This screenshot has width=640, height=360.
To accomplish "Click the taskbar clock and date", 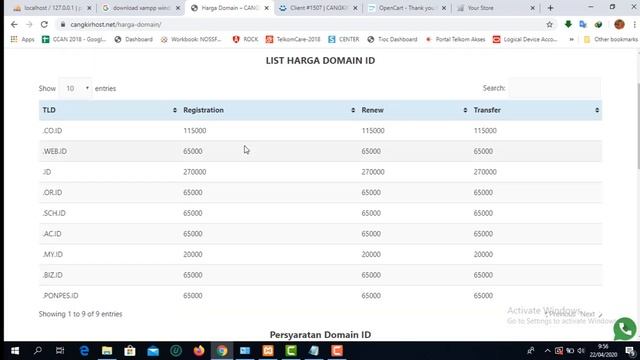I will pos(602,351).
